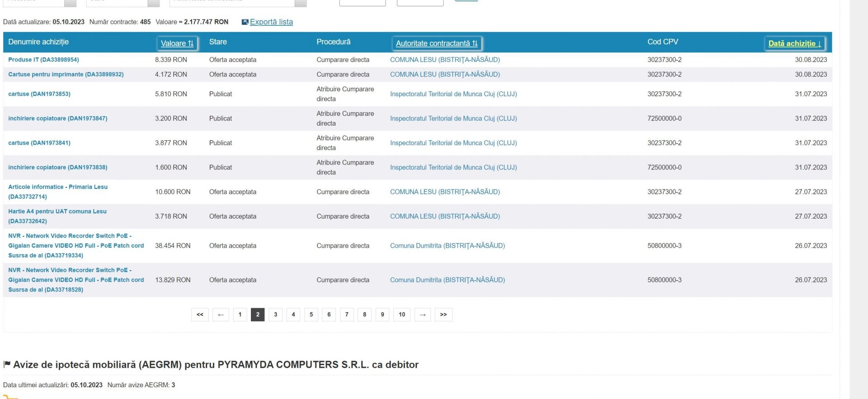This screenshot has height=399, width=868.
Task: Select page 1 in pagination
Action: click(240, 315)
